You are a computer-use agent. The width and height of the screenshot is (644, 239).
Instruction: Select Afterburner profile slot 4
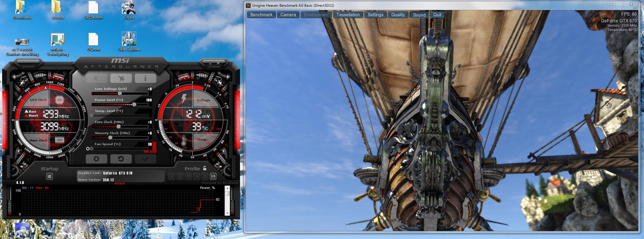click(197, 176)
